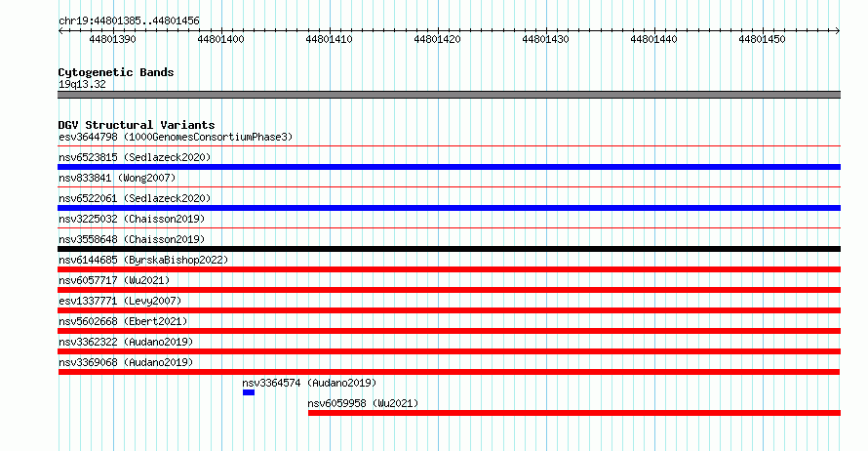
Task: Click the chr19:44801385..44801456 coordinate label
Action: tap(129, 20)
